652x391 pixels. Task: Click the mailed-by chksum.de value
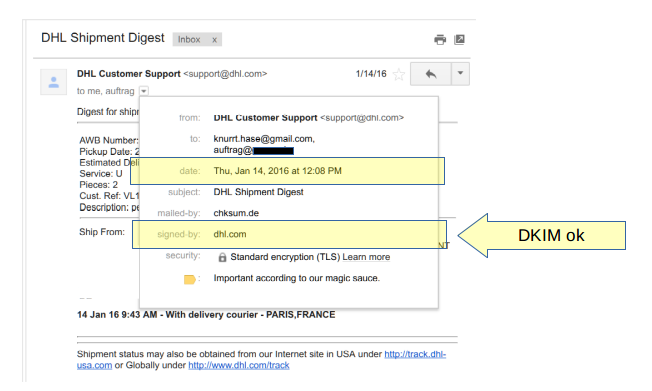[x=236, y=213]
